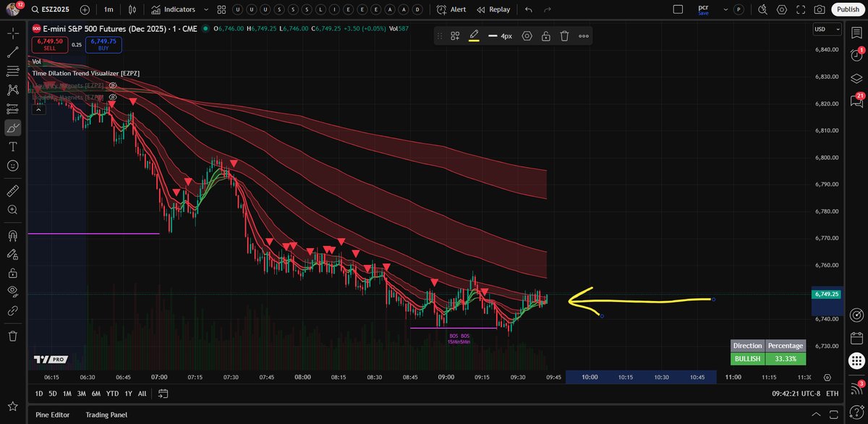Open the 1m interval selector
Screen dimensions: 868x424
109,9
